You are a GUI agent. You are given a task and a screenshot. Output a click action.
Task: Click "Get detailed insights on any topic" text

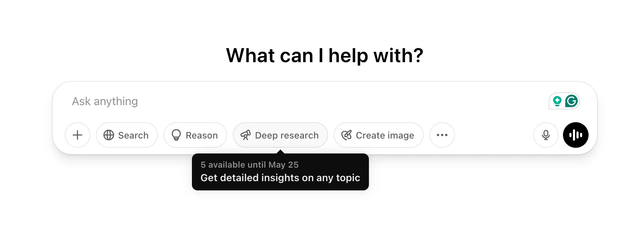[x=280, y=178]
